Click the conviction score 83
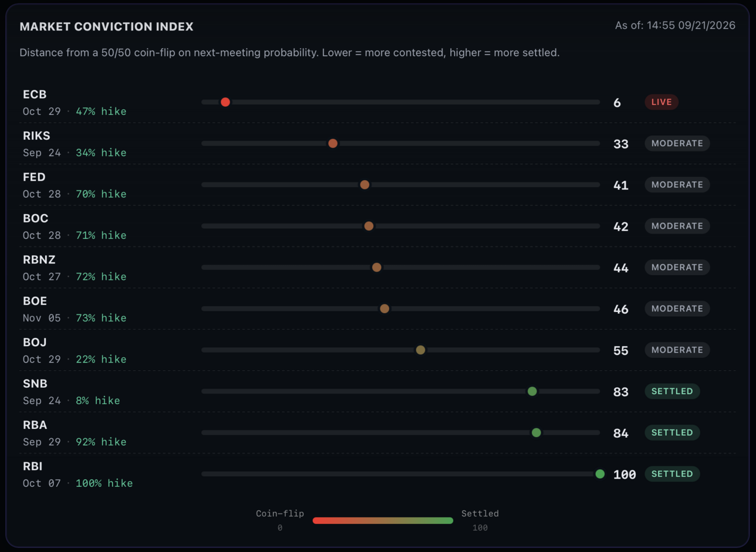 tap(621, 392)
